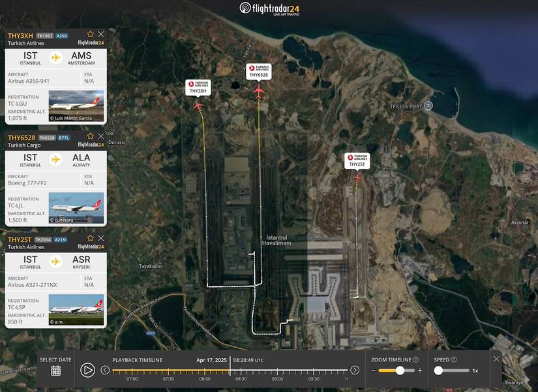Screen dimensions: 538x392
Task: Add THY2ST flight to favorites
Action: (x=91, y=238)
